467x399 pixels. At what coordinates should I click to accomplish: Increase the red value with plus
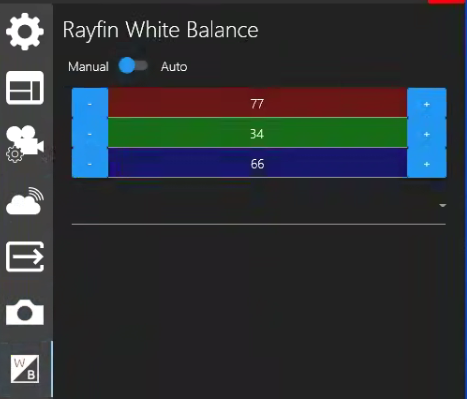pos(427,103)
